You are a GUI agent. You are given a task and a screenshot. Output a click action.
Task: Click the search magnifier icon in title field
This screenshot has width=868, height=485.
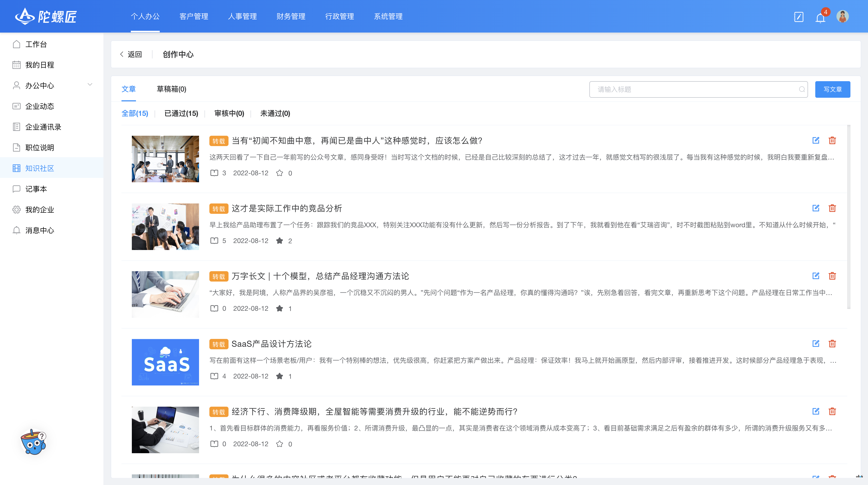coord(802,89)
